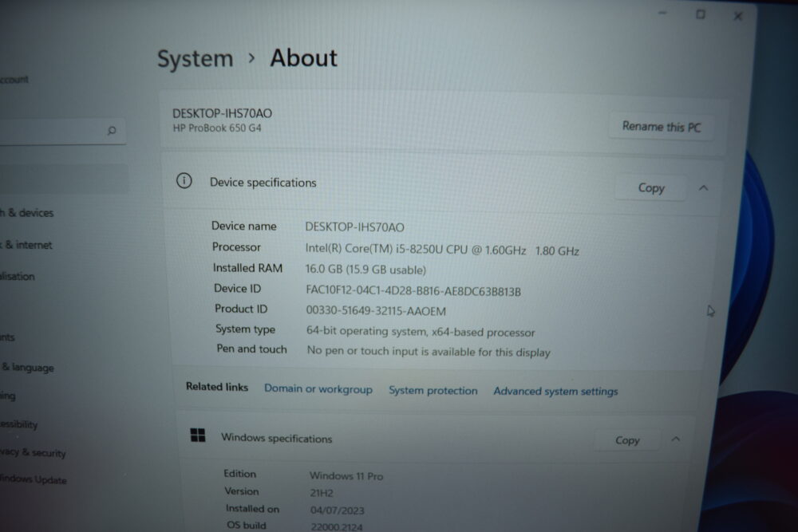Click the About page title
Viewport: 798px width, 532px height.
[x=304, y=58]
